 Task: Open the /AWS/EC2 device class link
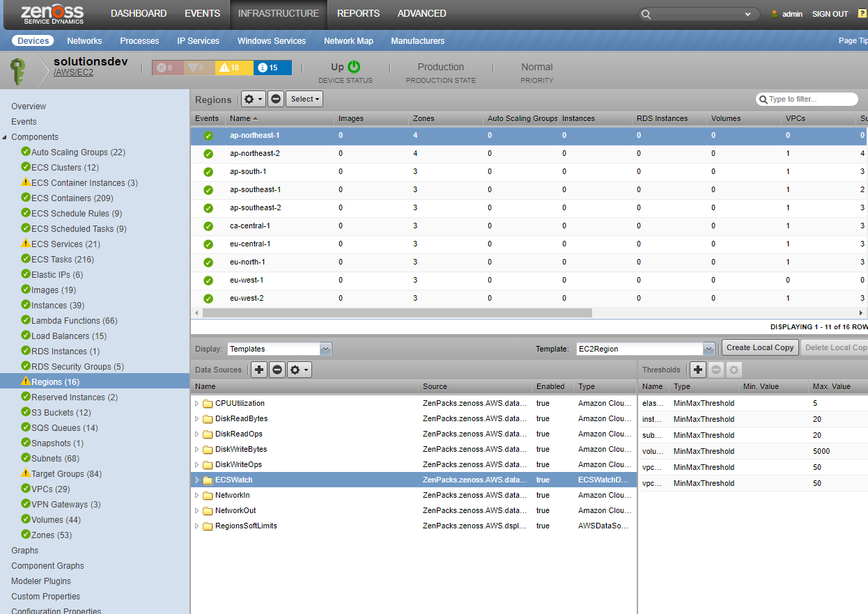(x=73, y=72)
